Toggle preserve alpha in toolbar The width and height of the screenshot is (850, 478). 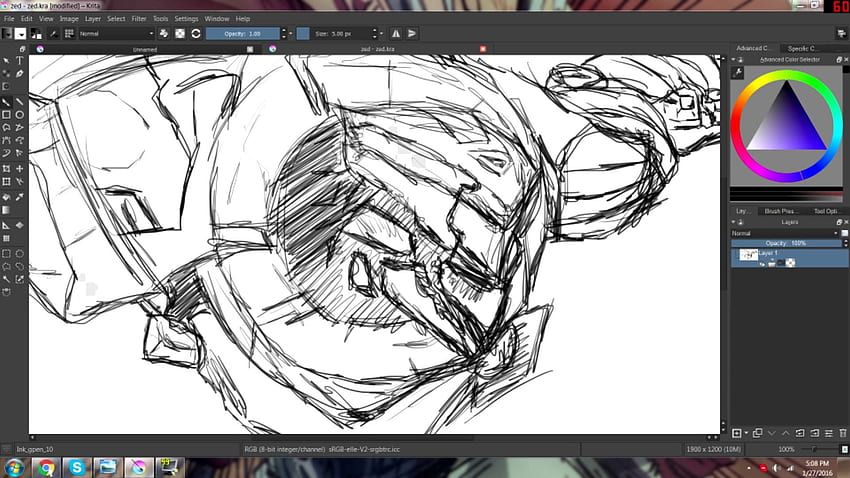(x=180, y=34)
